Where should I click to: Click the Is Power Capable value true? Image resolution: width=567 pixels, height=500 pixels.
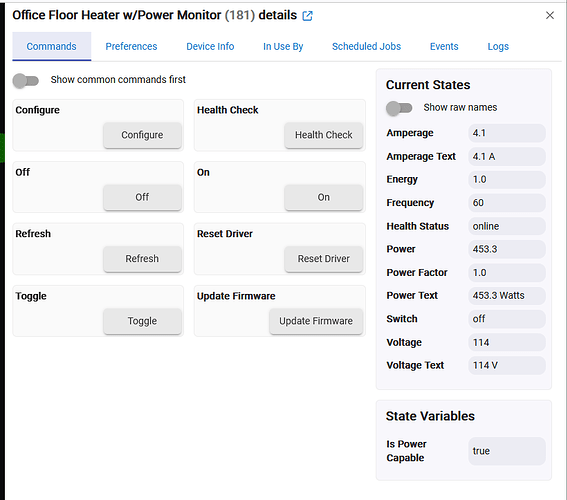pyautogui.click(x=507, y=451)
